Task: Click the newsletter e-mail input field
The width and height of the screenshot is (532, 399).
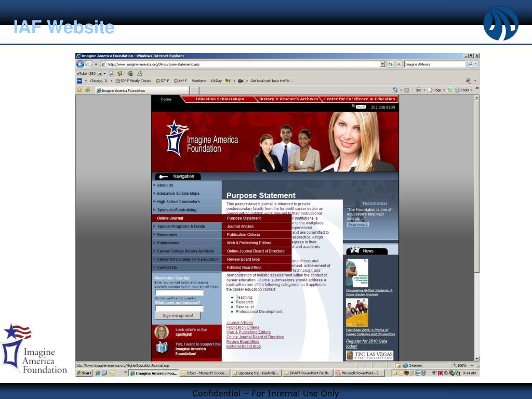Action: click(179, 292)
